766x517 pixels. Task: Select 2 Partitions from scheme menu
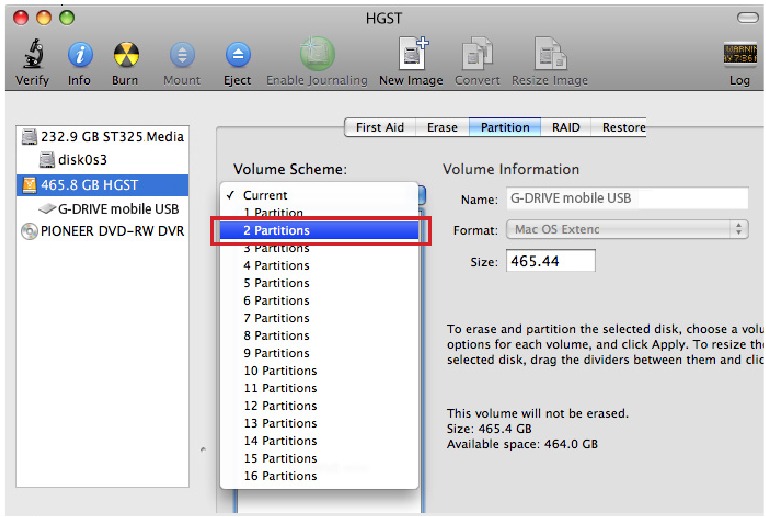pyautogui.click(x=319, y=230)
